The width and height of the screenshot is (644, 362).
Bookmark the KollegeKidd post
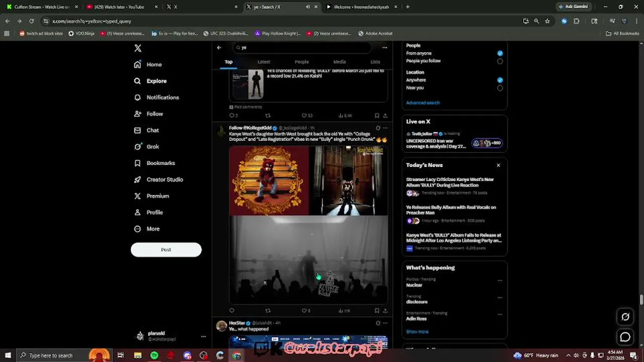(x=377, y=311)
